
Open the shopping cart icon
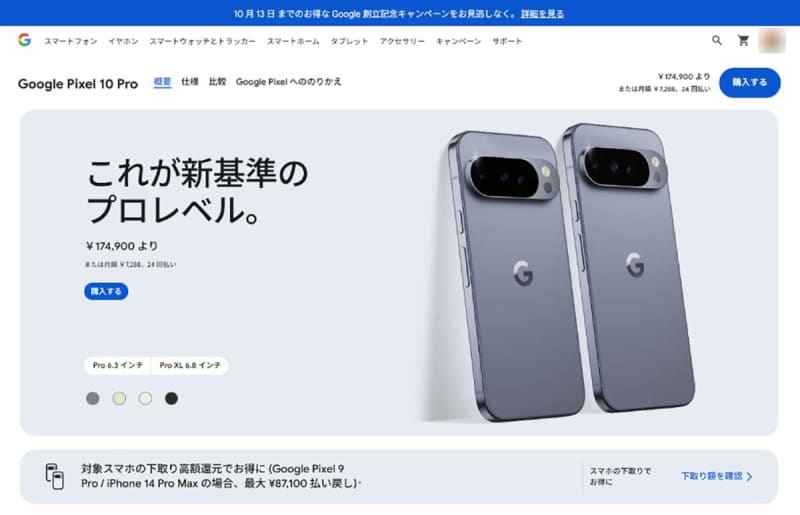[x=743, y=40]
